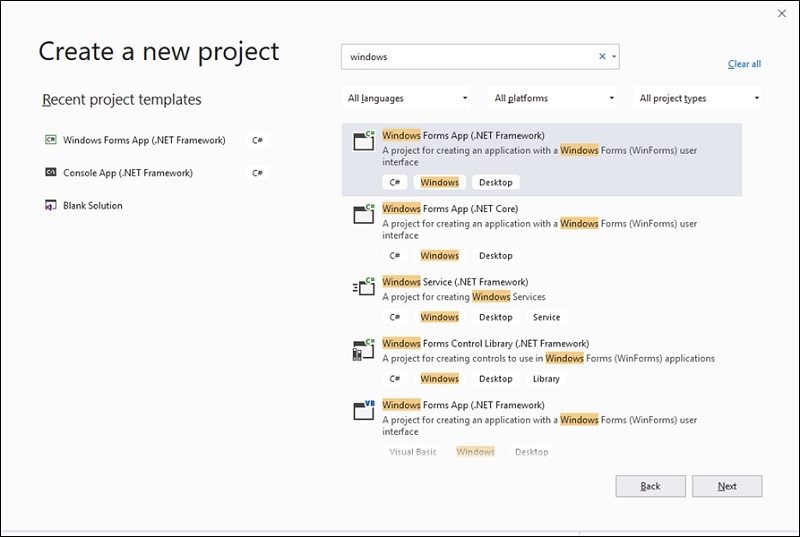The image size is (800, 537).
Task: Select recent Windows Forms App (.NET Framework) template
Action: (x=144, y=140)
